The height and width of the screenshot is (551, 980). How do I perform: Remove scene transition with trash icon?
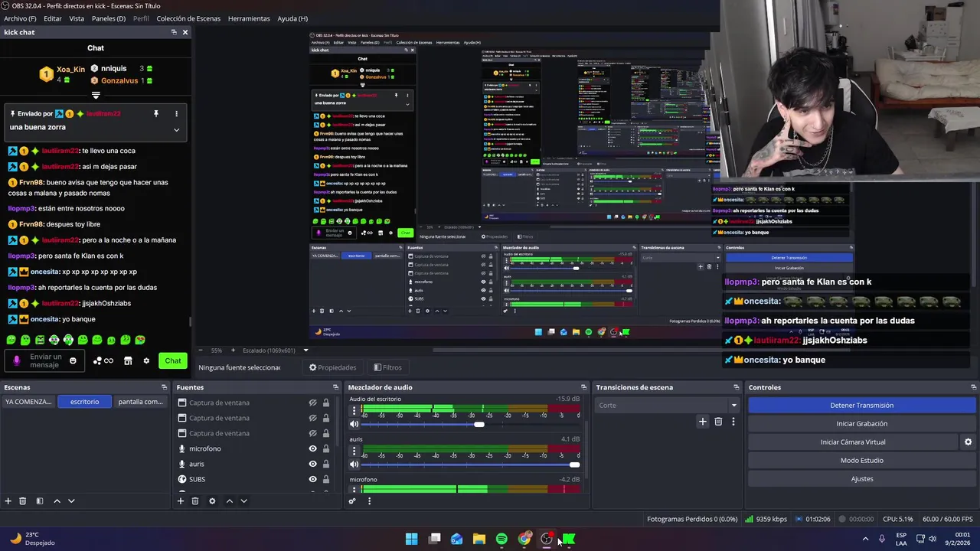coord(718,421)
